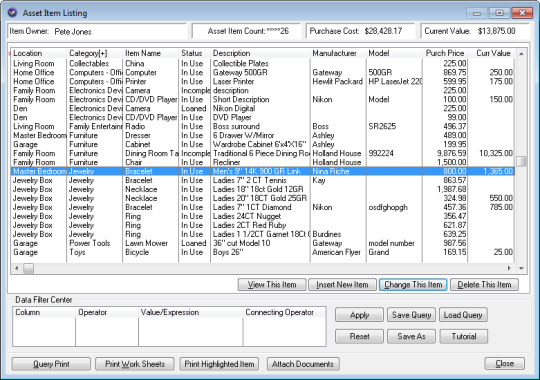Click Print Work Sheets button
Image resolution: width=540 pixels, height=380 pixels.
135,364
